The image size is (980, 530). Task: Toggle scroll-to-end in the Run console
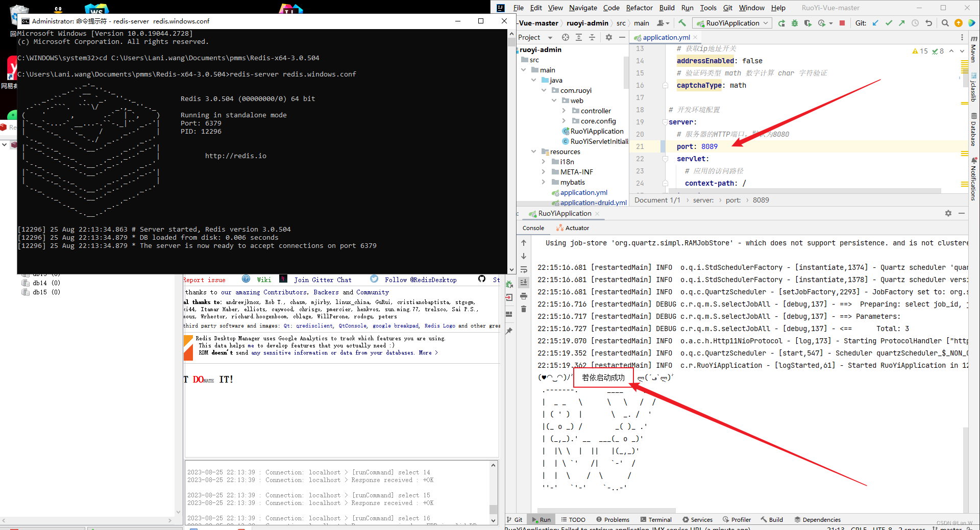point(524,283)
